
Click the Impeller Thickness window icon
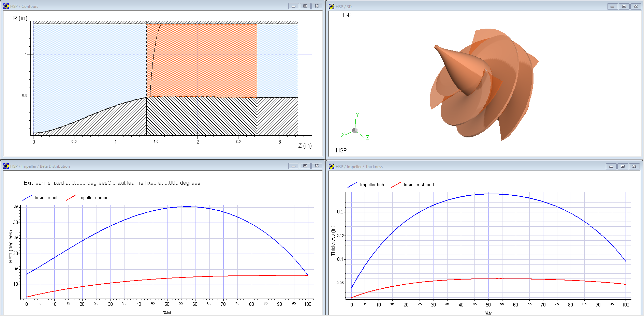point(332,166)
